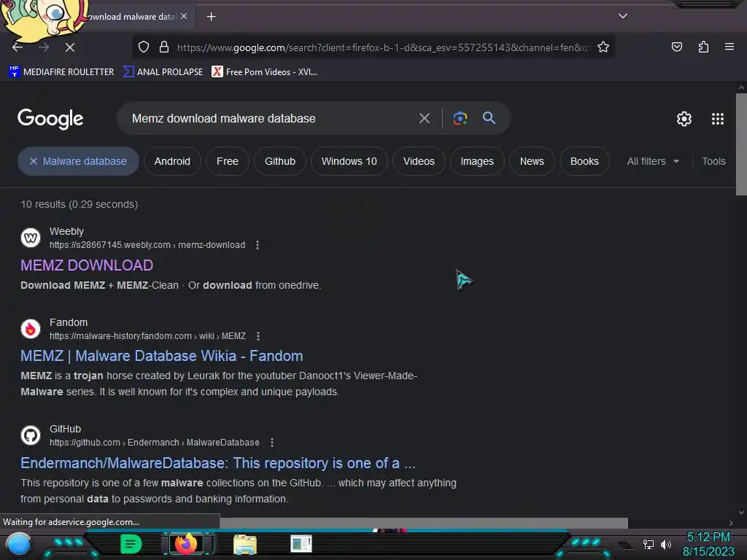Open more options for GitHub result

pos(272,443)
